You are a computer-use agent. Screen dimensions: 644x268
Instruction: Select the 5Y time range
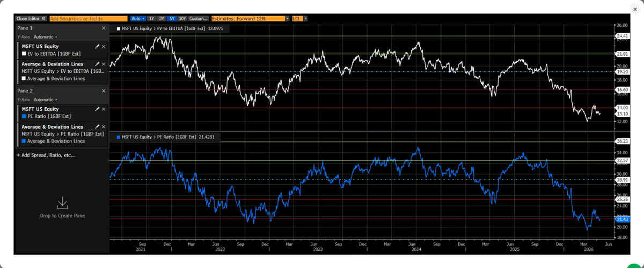pyautogui.click(x=172, y=18)
